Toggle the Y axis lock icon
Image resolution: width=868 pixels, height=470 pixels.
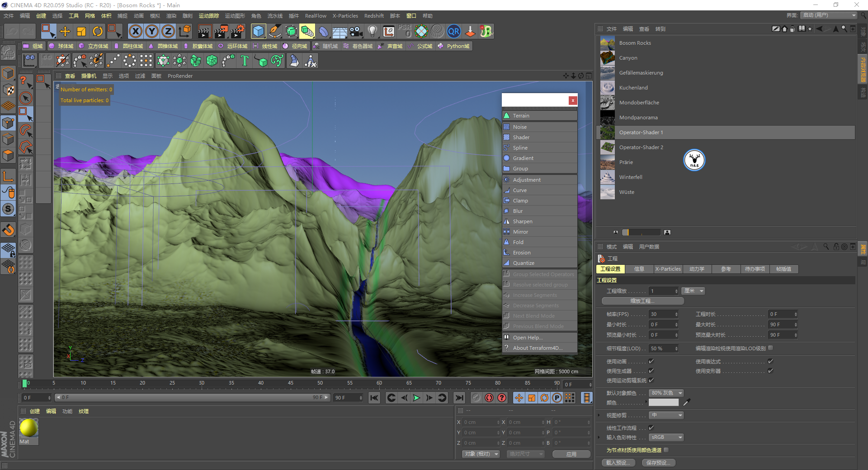coord(152,31)
